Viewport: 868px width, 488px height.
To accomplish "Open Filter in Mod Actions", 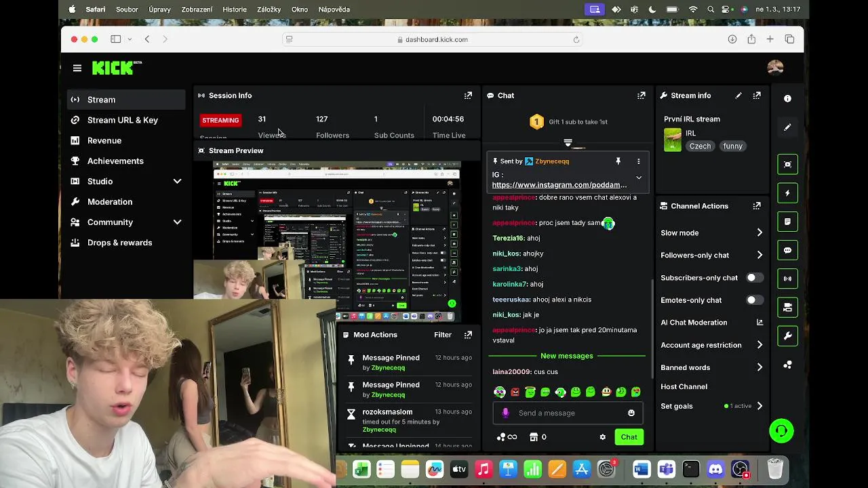I will click(x=443, y=335).
